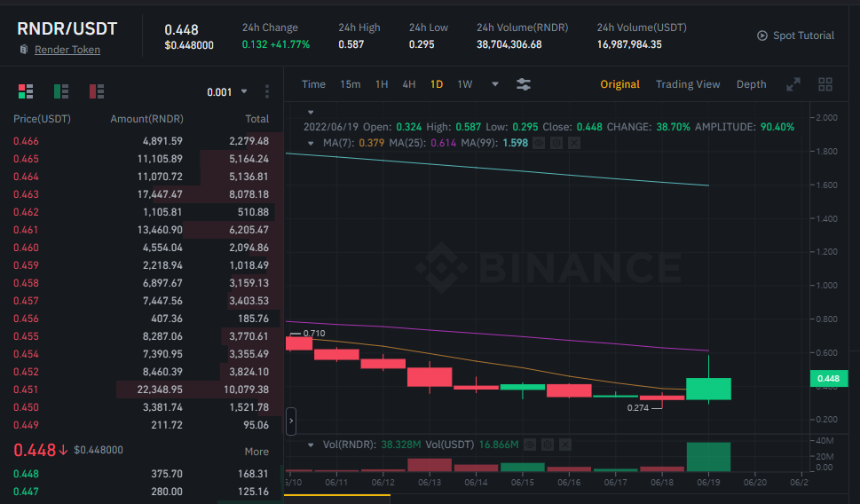860x504 pixels.
Task: Click the 0.274 low price label on chart
Action: point(638,408)
